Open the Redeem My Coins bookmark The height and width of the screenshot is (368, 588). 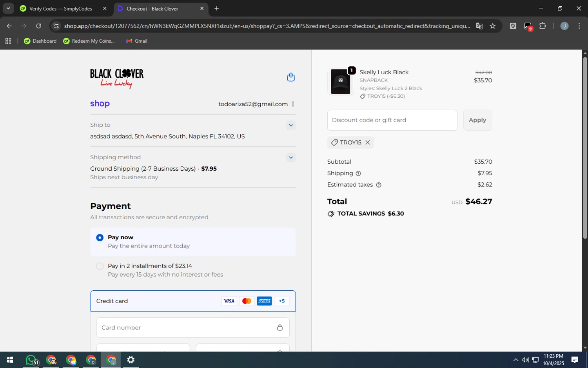(x=89, y=41)
